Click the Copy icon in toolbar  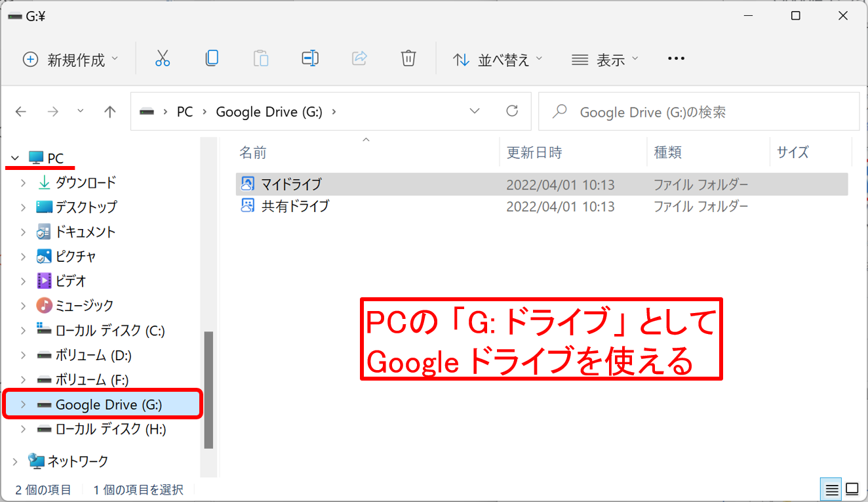coord(211,58)
